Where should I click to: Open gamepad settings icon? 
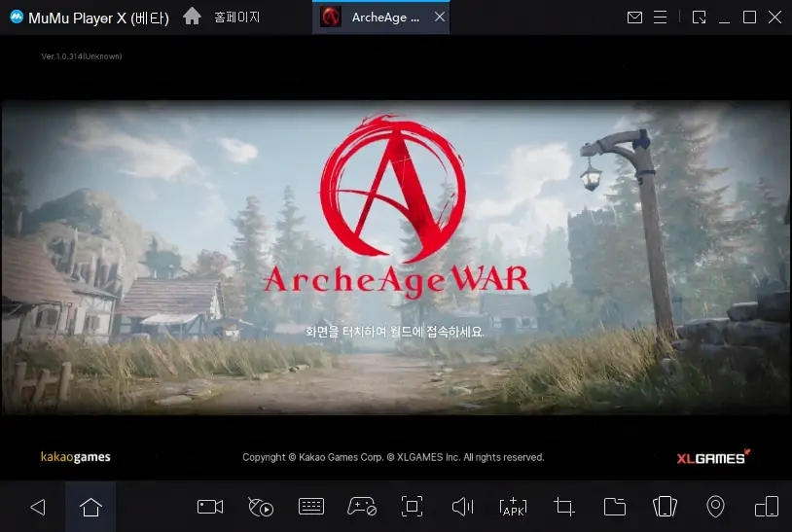(362, 507)
